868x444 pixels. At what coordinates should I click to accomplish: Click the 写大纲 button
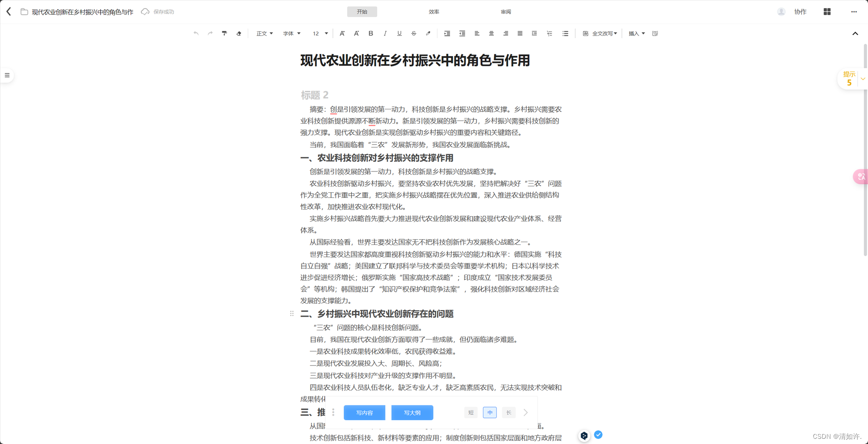(412, 412)
